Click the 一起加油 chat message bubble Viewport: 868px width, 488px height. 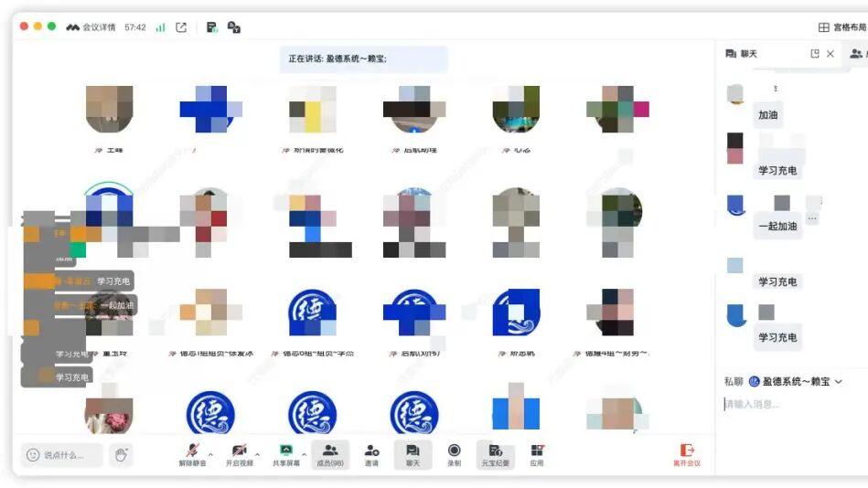[777, 227]
